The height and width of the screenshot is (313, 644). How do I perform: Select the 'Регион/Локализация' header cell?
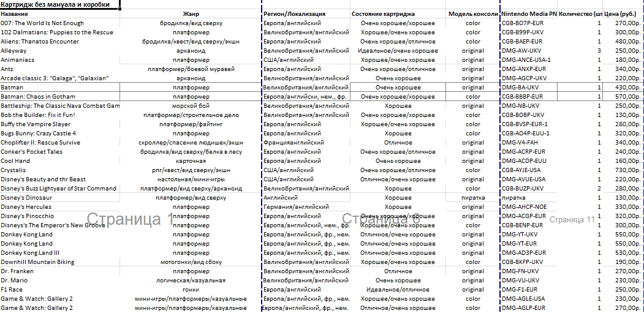tap(306, 14)
